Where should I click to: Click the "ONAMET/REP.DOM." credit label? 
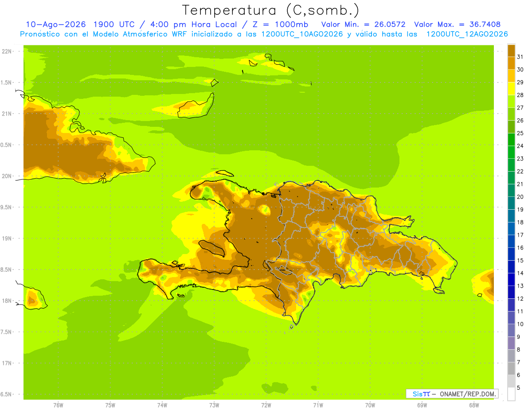[468, 394]
